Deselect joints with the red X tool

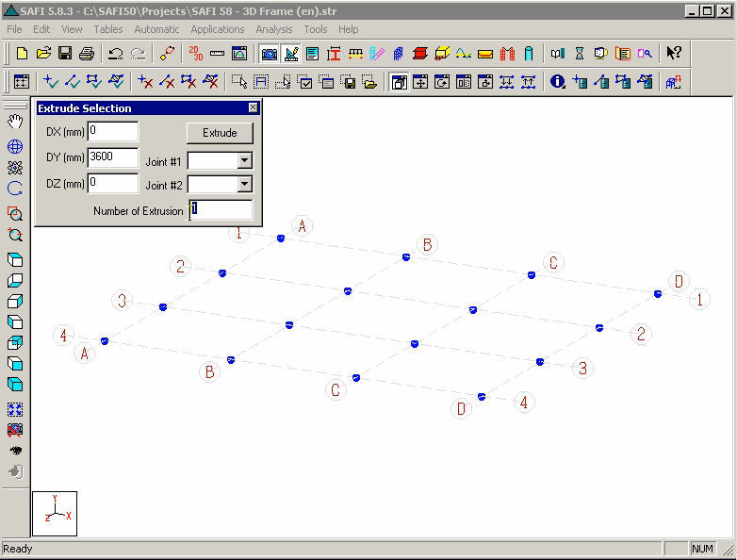(145, 82)
